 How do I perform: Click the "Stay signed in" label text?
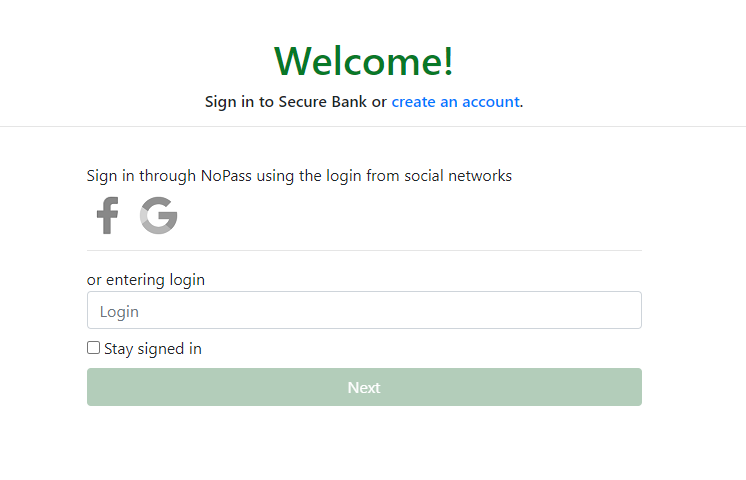153,349
